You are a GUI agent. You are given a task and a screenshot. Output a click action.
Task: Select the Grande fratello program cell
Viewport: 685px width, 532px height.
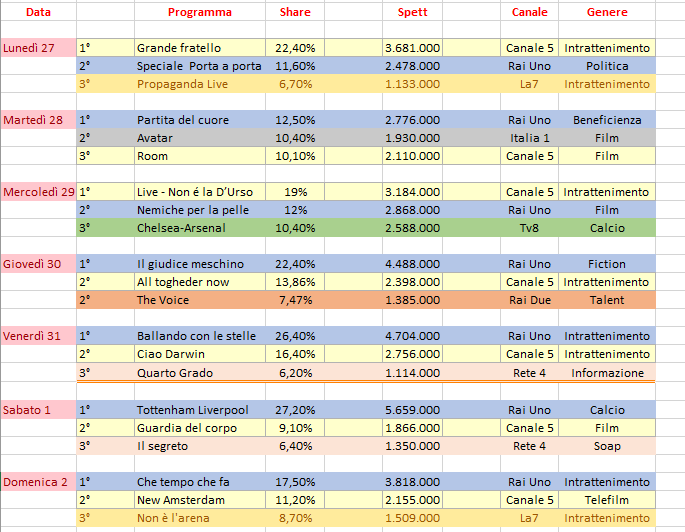click(199, 48)
